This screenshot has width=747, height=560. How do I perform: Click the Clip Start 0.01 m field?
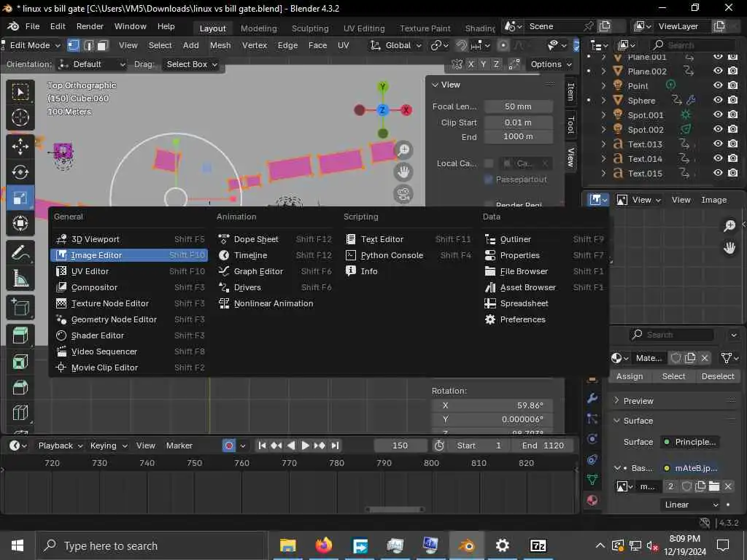click(519, 122)
